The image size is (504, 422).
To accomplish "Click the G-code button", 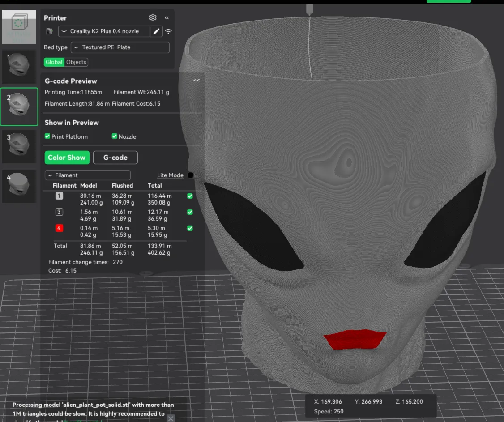I will (115, 158).
